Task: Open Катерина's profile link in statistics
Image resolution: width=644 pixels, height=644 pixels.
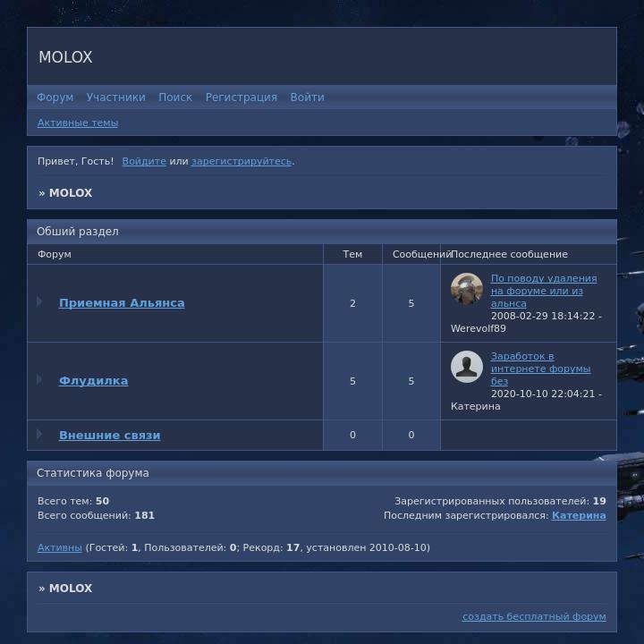Action: (579, 515)
